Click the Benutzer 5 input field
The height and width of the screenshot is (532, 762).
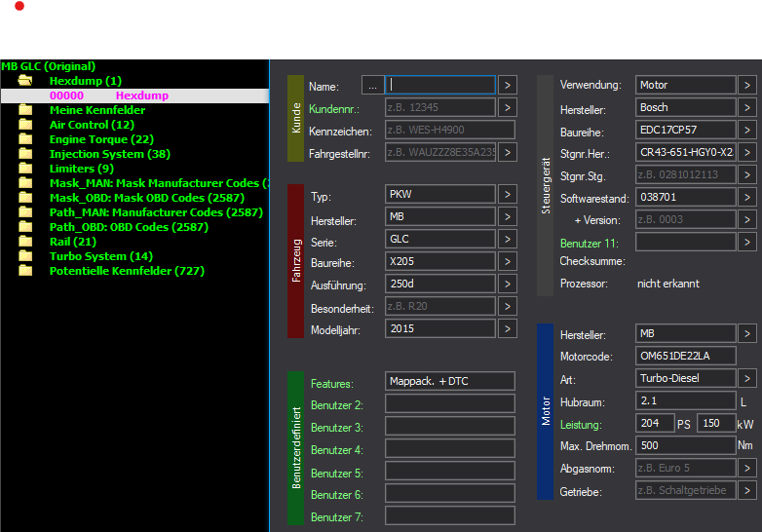450,471
